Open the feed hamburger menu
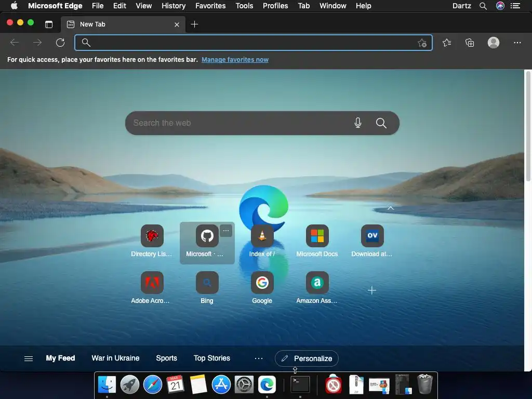Image resolution: width=532 pixels, height=399 pixels. (x=29, y=358)
